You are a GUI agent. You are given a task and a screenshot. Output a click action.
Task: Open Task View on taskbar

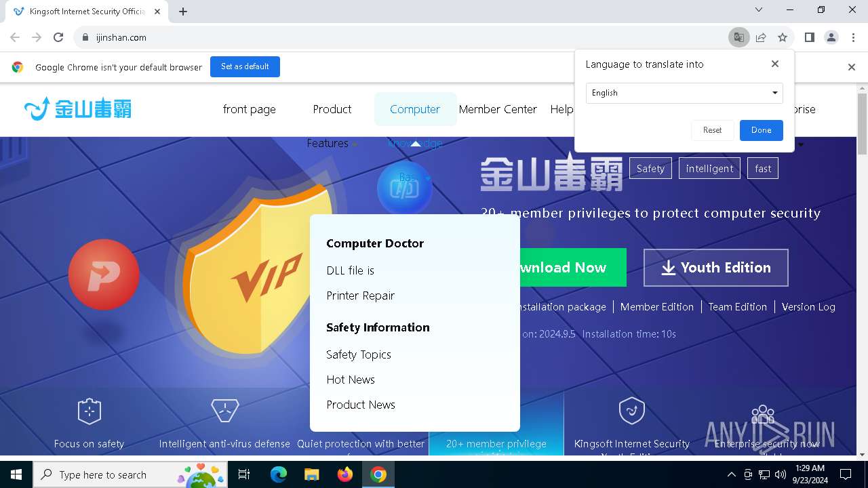(244, 474)
